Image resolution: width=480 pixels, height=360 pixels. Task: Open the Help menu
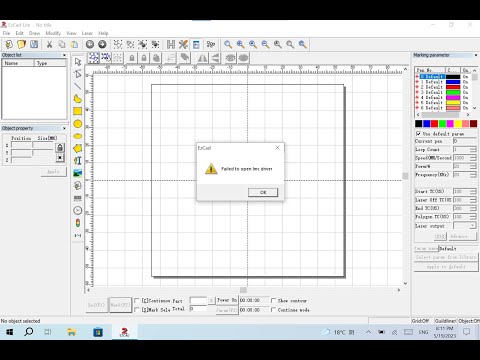pyautogui.click(x=103, y=33)
